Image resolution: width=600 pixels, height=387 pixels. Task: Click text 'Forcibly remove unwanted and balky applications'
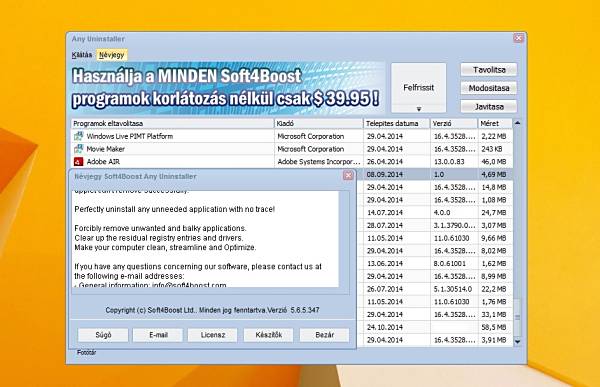point(160,228)
